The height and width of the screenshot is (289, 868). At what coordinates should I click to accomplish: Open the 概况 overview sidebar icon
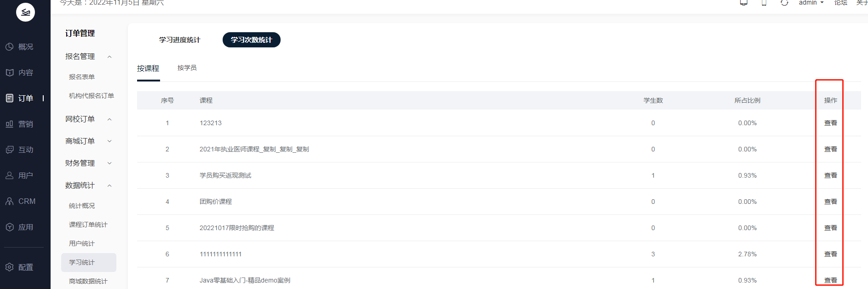(x=10, y=47)
